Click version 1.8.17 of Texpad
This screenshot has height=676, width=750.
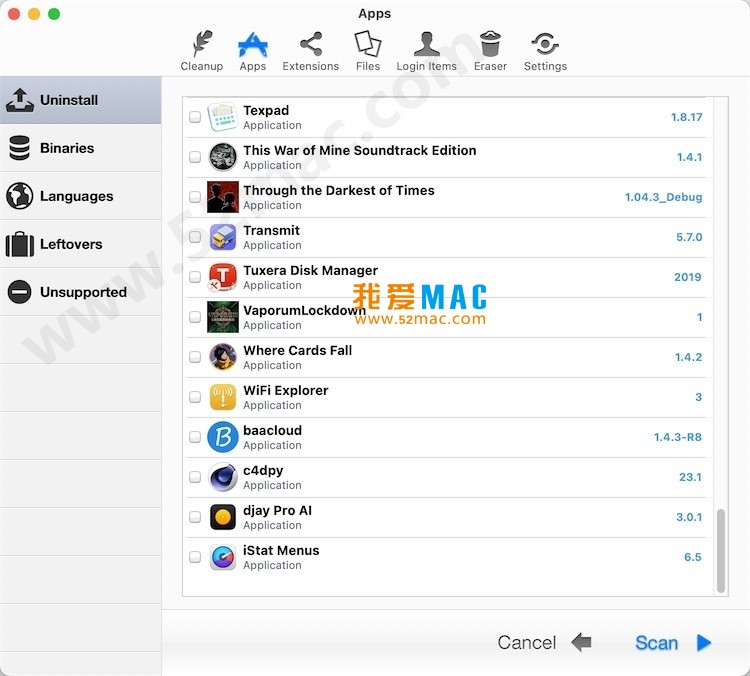point(686,117)
